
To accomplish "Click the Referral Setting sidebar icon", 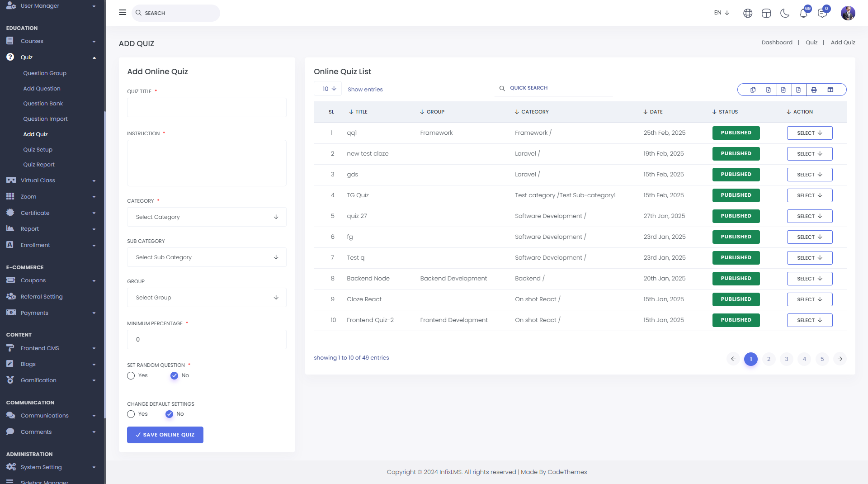I will (x=11, y=296).
